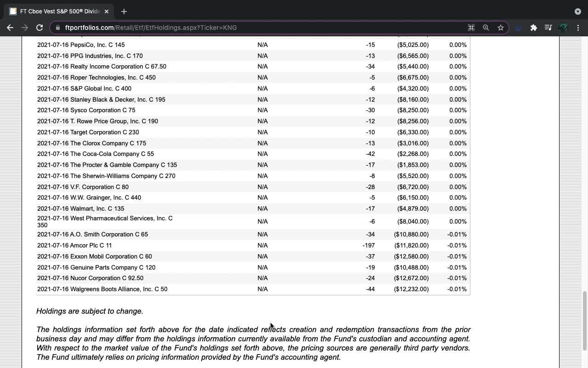Close the FT Cboe Vest tab
This screenshot has height=368, width=588.
(107, 11)
